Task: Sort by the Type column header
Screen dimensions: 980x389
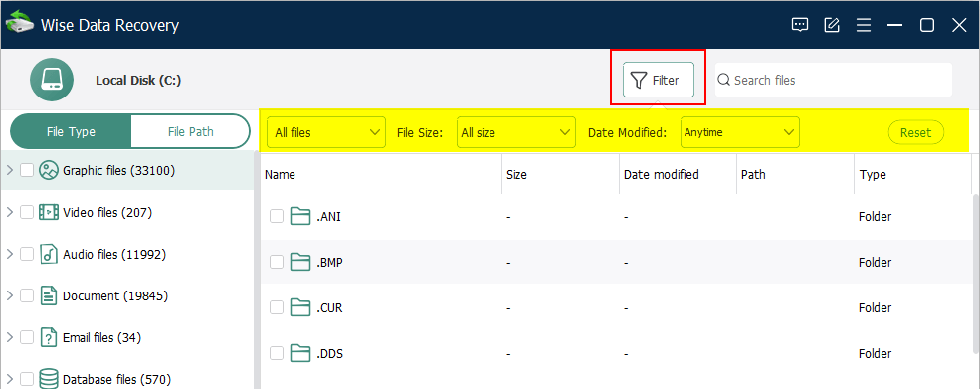Action: (912, 174)
